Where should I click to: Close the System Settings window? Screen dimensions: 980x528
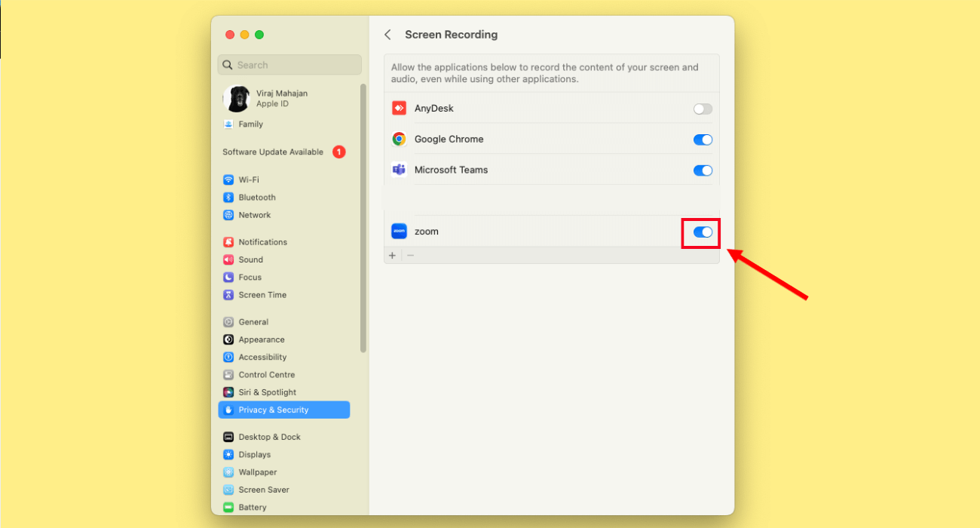(x=230, y=35)
